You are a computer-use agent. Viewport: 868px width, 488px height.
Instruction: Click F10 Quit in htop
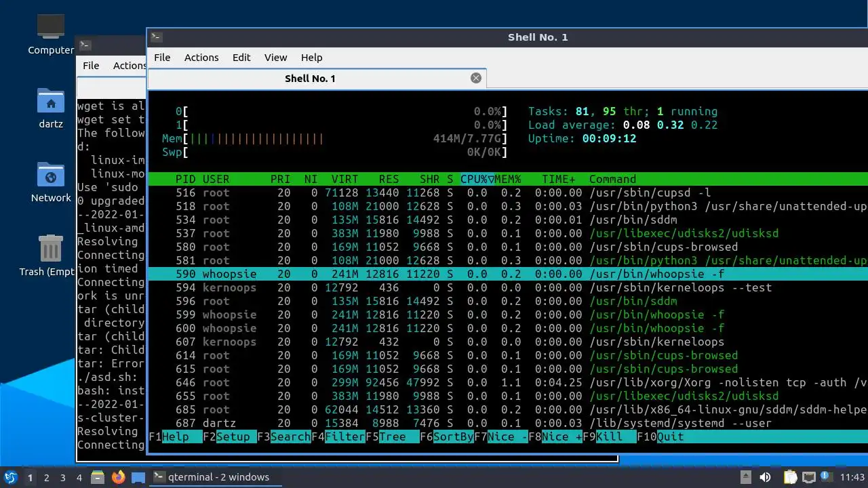(660, 436)
